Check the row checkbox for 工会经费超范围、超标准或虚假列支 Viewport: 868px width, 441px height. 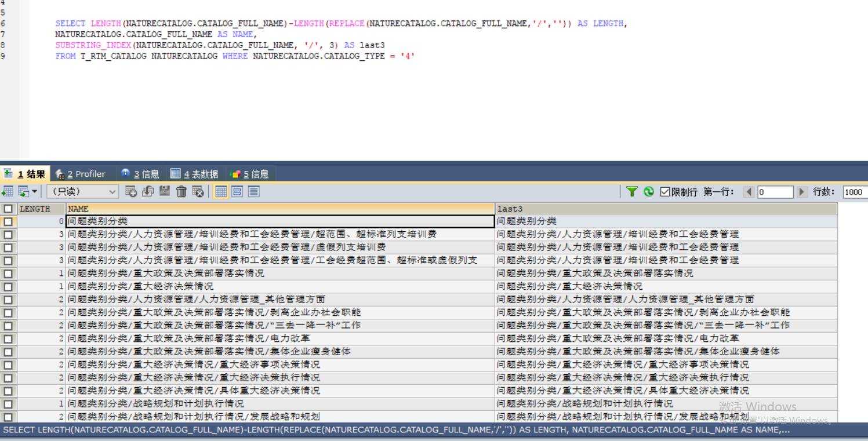(x=8, y=261)
